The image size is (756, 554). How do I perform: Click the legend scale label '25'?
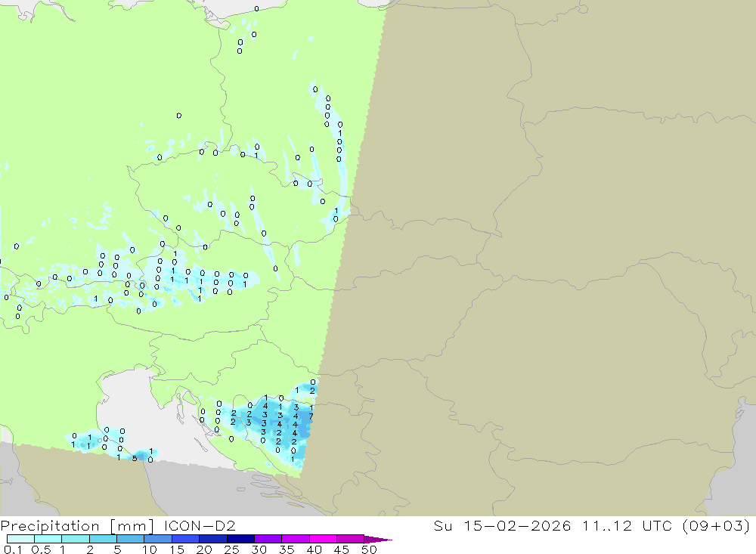(x=232, y=549)
